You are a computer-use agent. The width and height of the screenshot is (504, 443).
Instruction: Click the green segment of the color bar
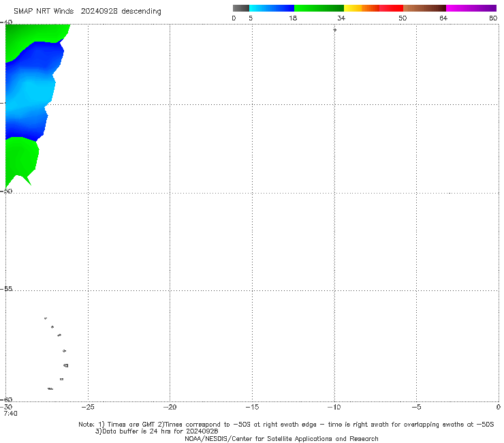click(319, 8)
